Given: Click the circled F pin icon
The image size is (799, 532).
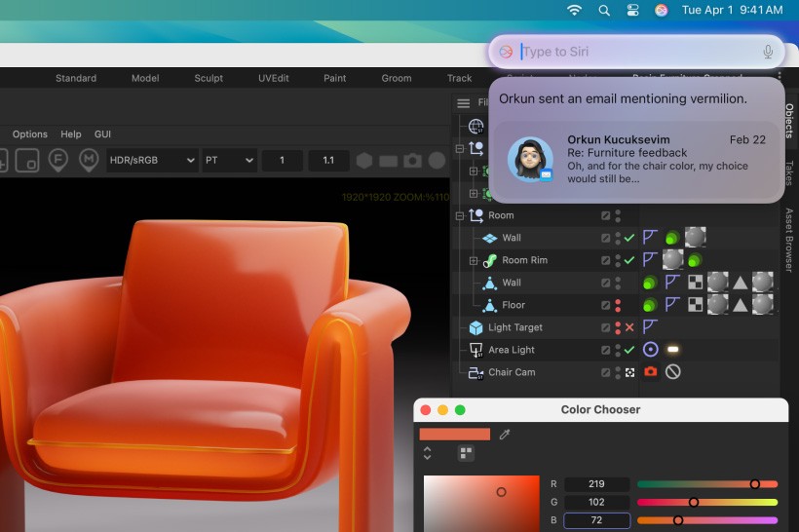Looking at the screenshot, I should point(57,161).
